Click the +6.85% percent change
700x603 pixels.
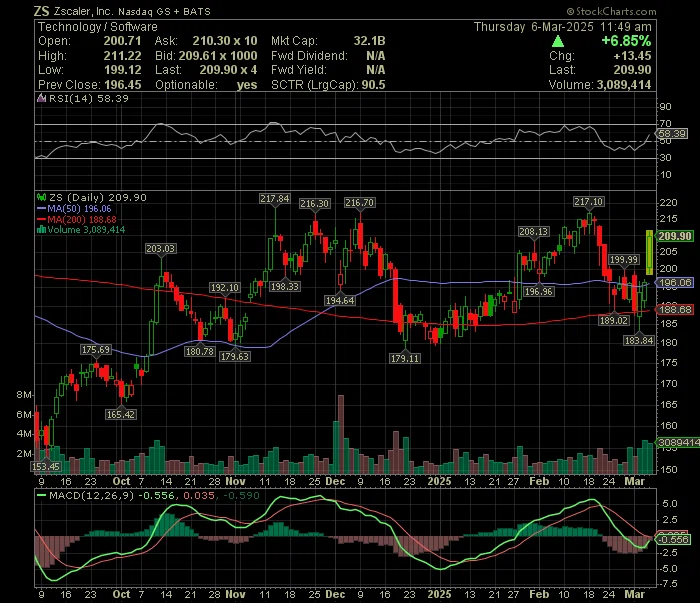(626, 41)
